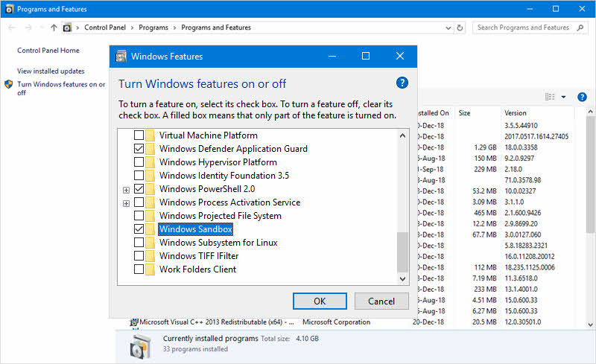Click version 18.235.1125.0006 cell

coord(530,267)
